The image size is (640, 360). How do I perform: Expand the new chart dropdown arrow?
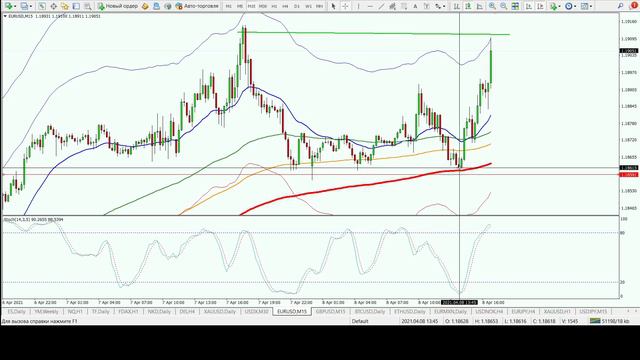pyautogui.click(x=15, y=7)
